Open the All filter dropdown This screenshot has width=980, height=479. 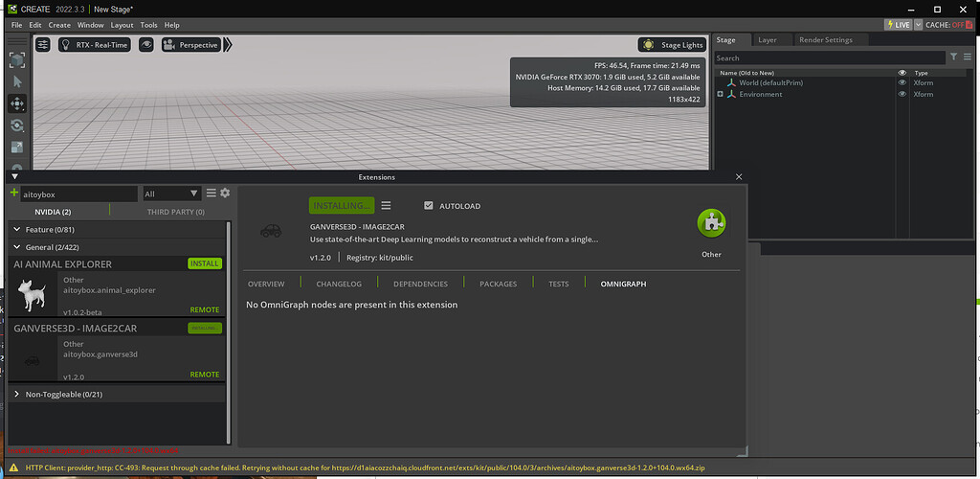tap(171, 194)
